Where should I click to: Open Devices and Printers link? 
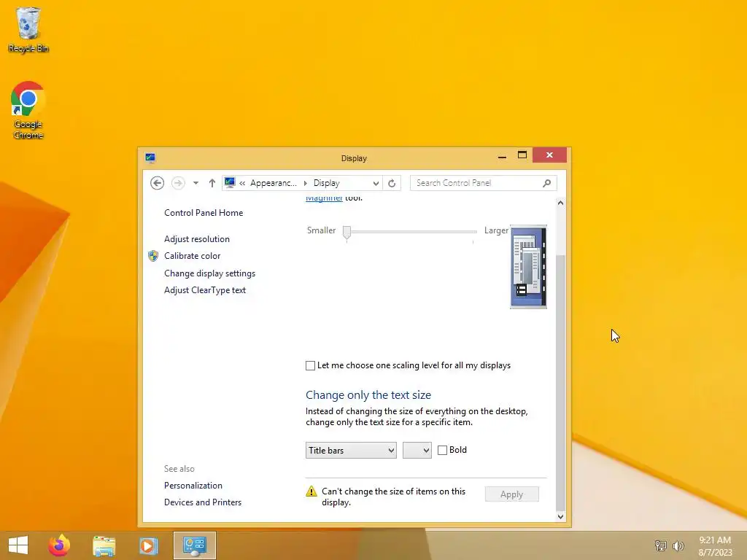click(203, 502)
